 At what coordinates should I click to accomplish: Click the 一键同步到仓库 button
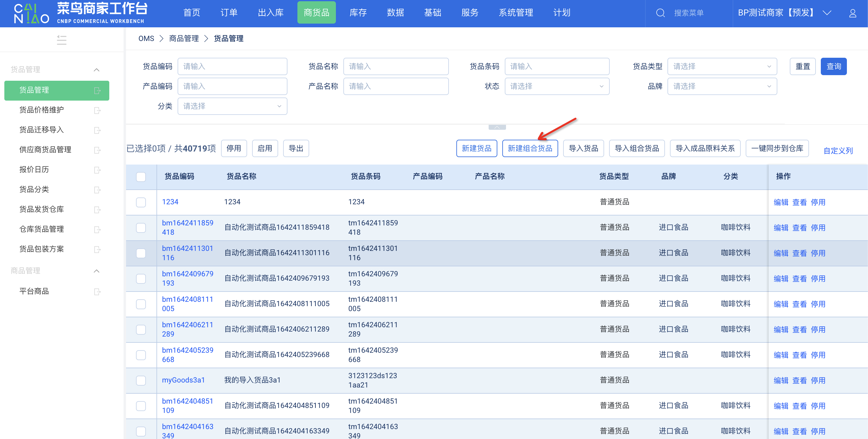coord(777,149)
